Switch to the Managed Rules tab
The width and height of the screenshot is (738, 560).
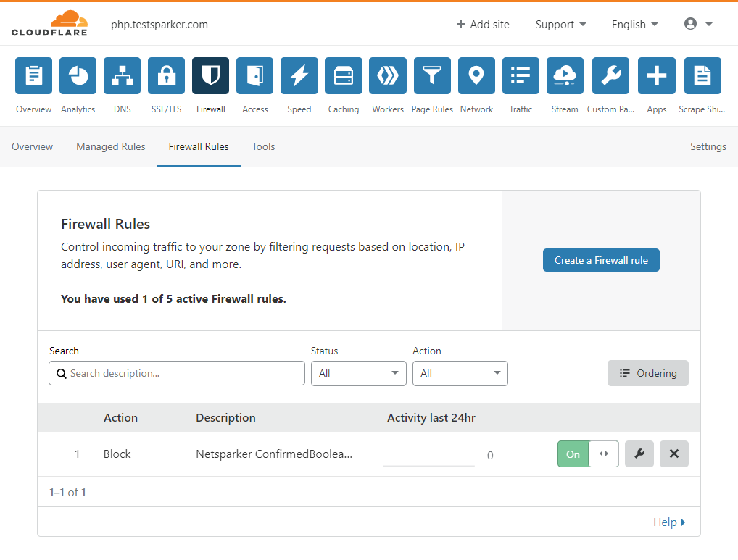110,146
